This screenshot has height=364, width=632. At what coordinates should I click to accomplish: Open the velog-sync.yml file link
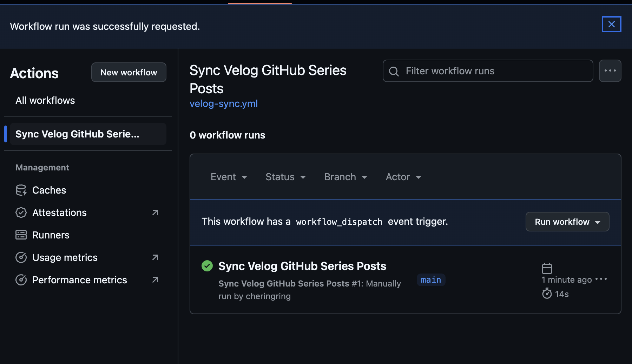[x=224, y=104]
